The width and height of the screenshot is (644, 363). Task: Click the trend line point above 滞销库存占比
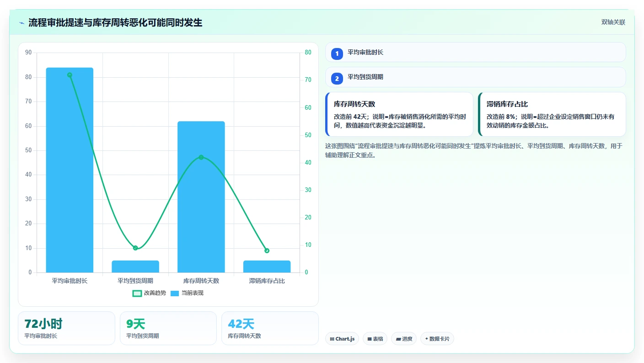[267, 251]
